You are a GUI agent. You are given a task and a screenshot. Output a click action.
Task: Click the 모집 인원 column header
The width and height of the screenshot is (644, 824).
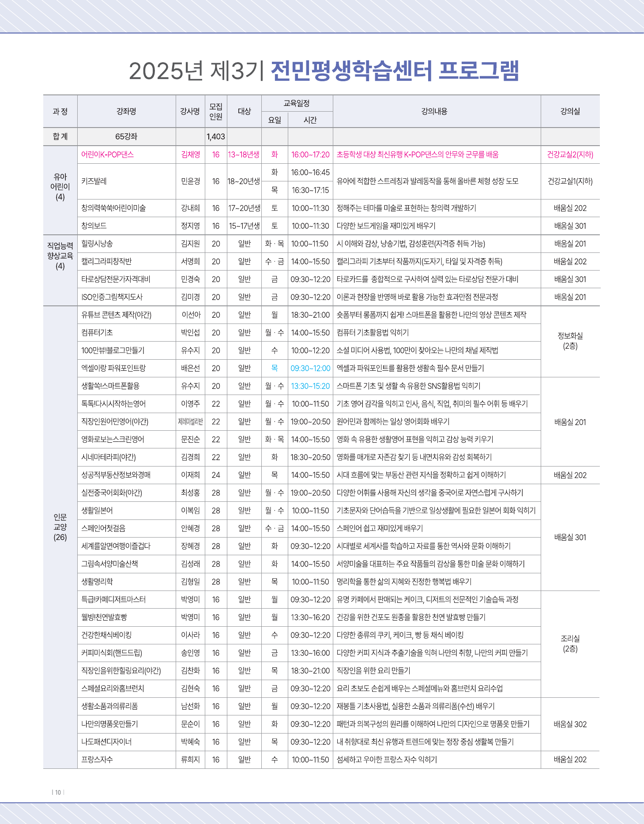tap(216, 111)
